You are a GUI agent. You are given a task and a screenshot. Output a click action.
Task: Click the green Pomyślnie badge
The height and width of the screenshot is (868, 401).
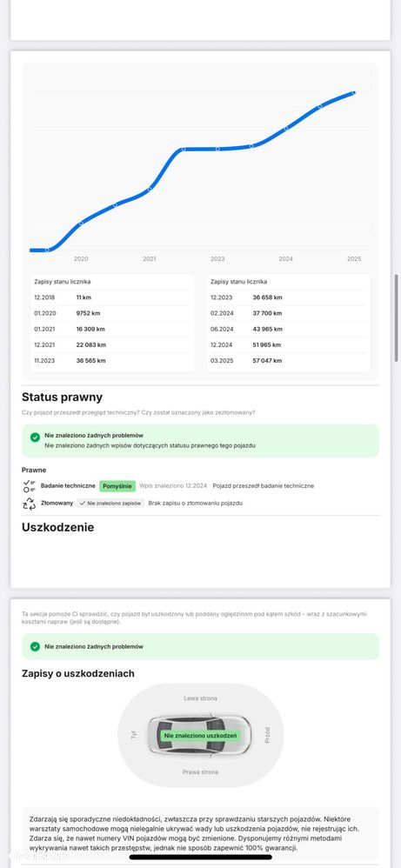pyautogui.click(x=117, y=486)
